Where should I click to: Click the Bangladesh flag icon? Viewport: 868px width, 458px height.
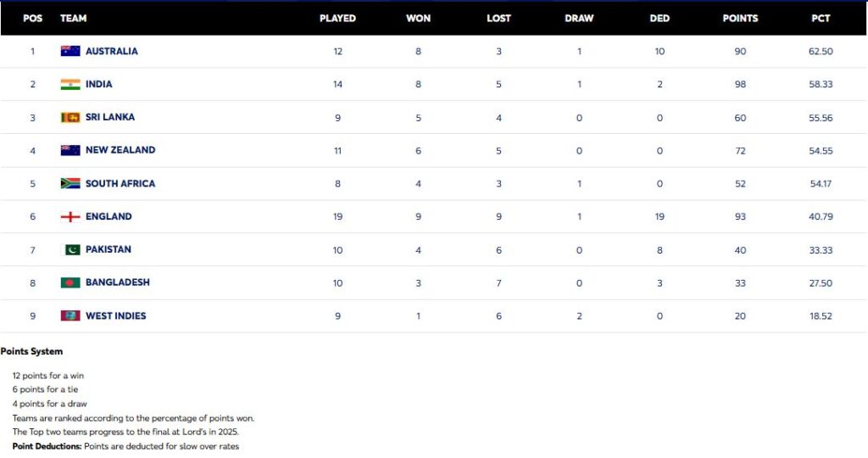coord(70,282)
